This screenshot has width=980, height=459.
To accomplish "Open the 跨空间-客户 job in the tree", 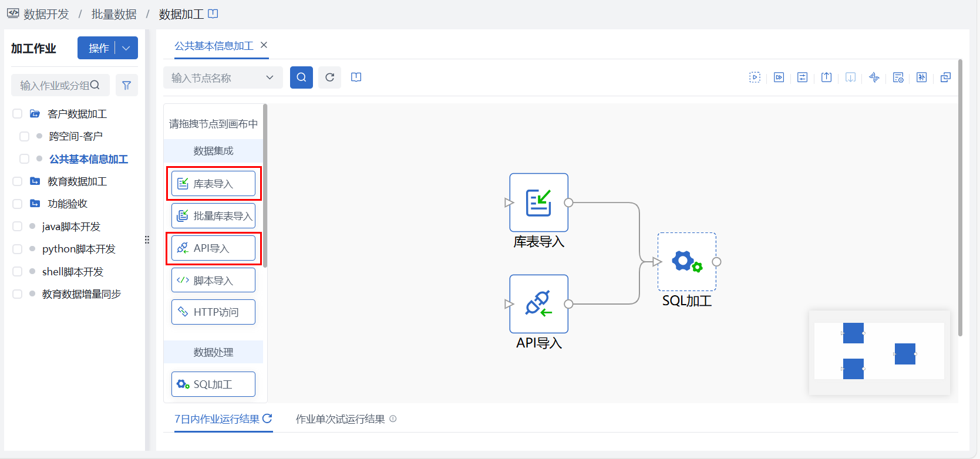I will [76, 136].
